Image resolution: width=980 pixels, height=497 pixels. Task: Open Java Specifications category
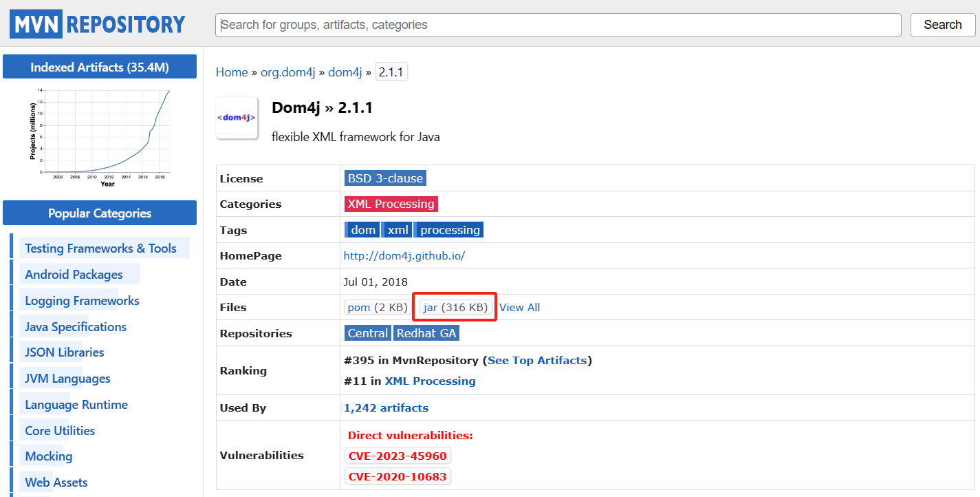[76, 327]
